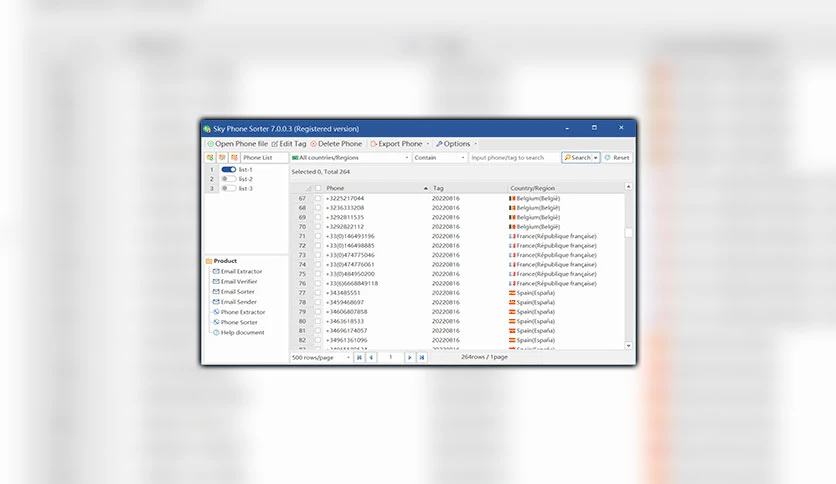Go to the first page of results
Screen dimensions: 836x484
[359, 358]
